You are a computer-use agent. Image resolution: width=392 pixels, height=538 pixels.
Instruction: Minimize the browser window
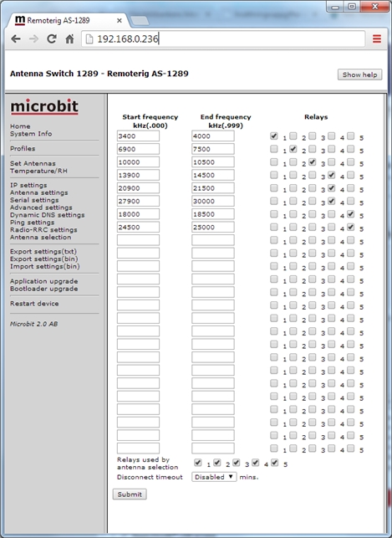pos(336,7)
